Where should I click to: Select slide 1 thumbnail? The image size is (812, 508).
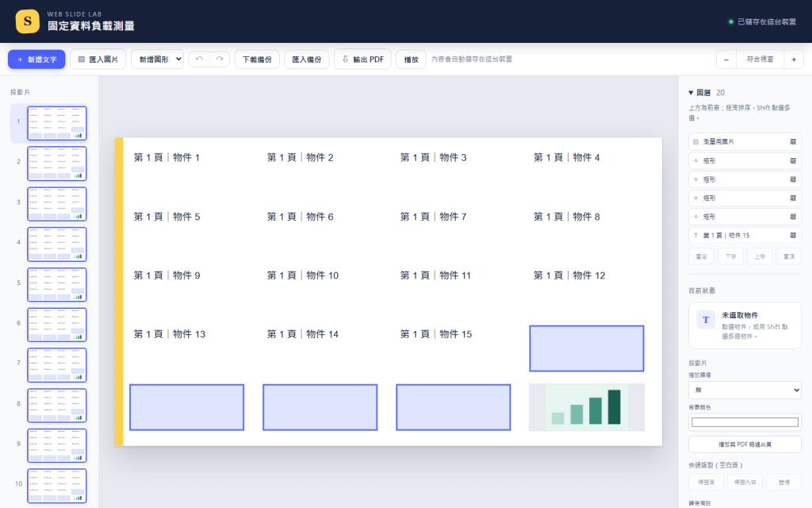(57, 123)
